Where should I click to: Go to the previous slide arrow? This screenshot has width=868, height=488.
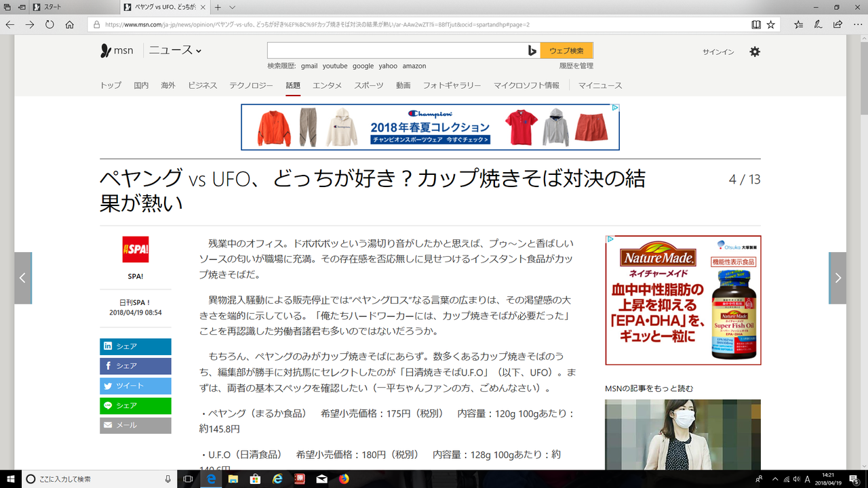tap(23, 278)
